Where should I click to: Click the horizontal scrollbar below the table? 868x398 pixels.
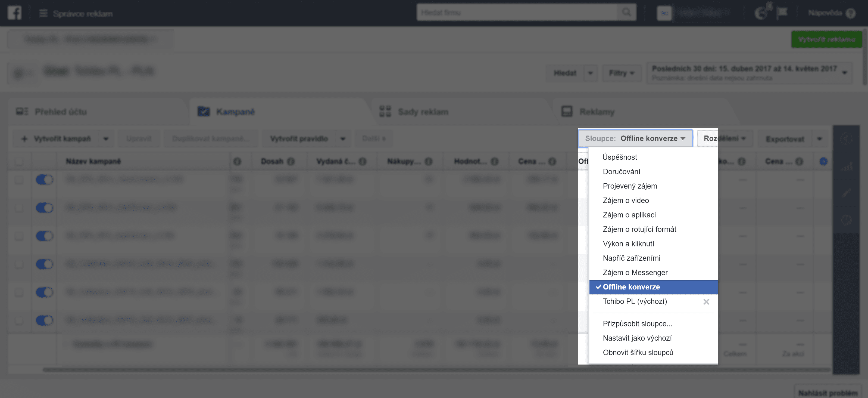[x=404, y=370]
